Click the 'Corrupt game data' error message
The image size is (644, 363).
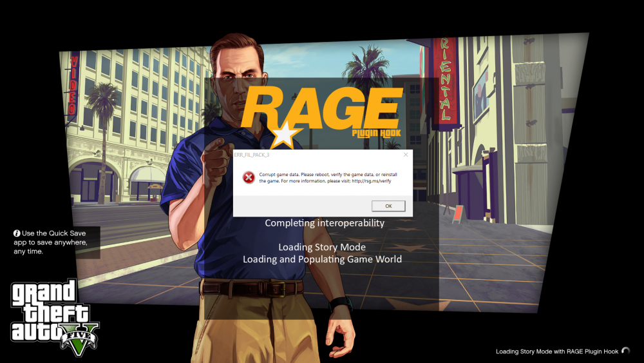(328, 177)
